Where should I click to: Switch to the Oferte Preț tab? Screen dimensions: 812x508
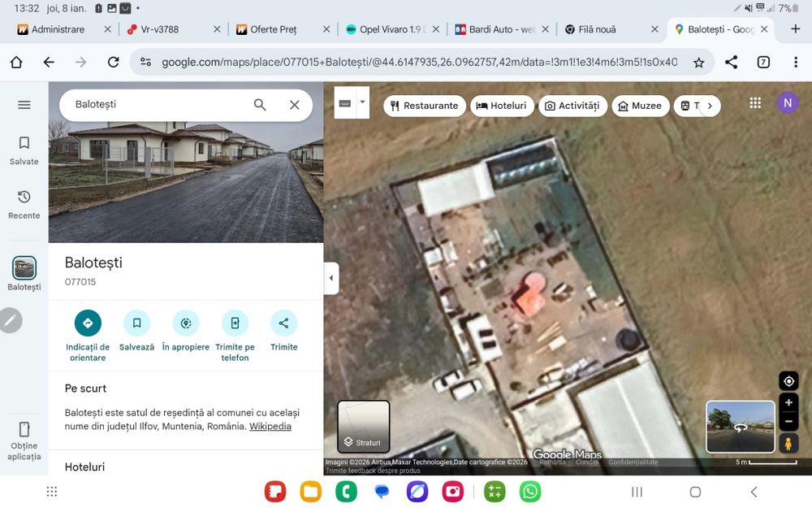click(x=273, y=29)
